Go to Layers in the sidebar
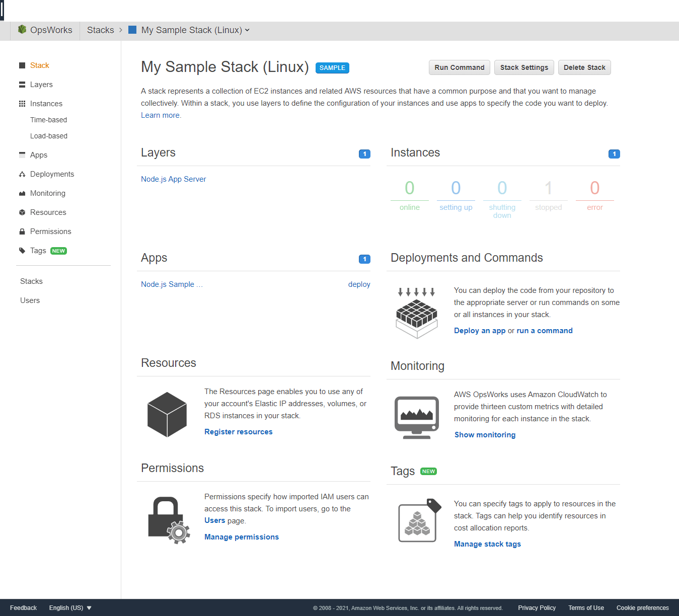This screenshot has height=616, width=679. coord(41,85)
